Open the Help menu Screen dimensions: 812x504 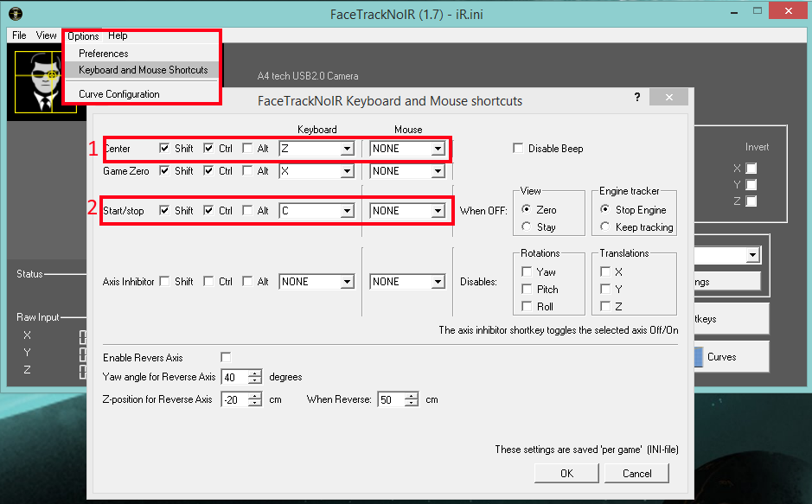point(118,35)
